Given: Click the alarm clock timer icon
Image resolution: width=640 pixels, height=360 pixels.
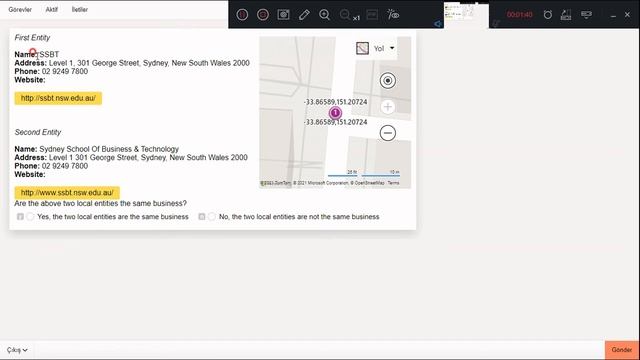Looking at the screenshot, I should 548,15.
